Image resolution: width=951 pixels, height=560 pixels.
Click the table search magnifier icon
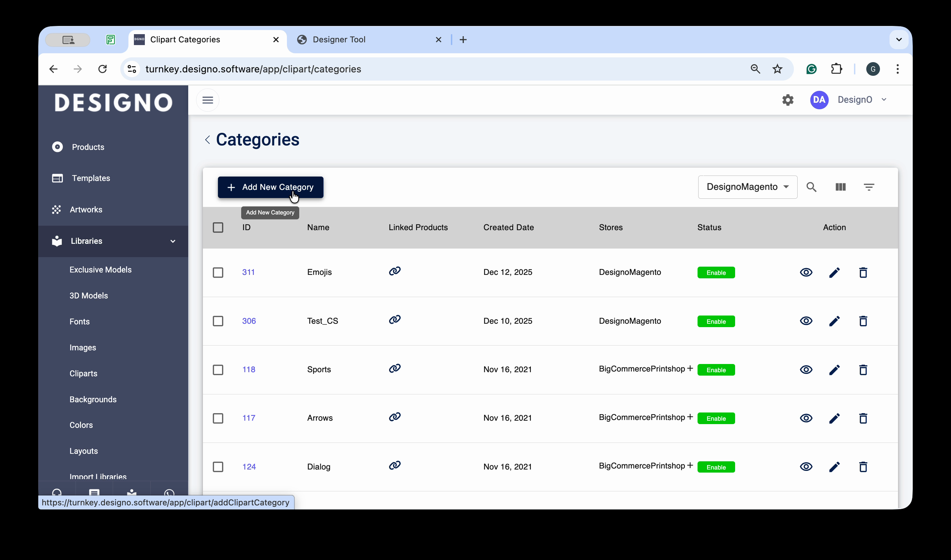811,187
